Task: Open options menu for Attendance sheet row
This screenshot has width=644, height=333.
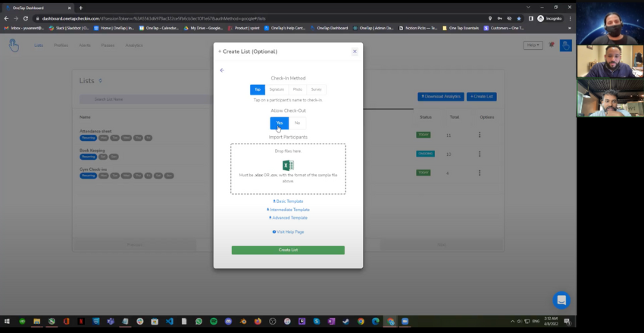Action: pyautogui.click(x=479, y=135)
